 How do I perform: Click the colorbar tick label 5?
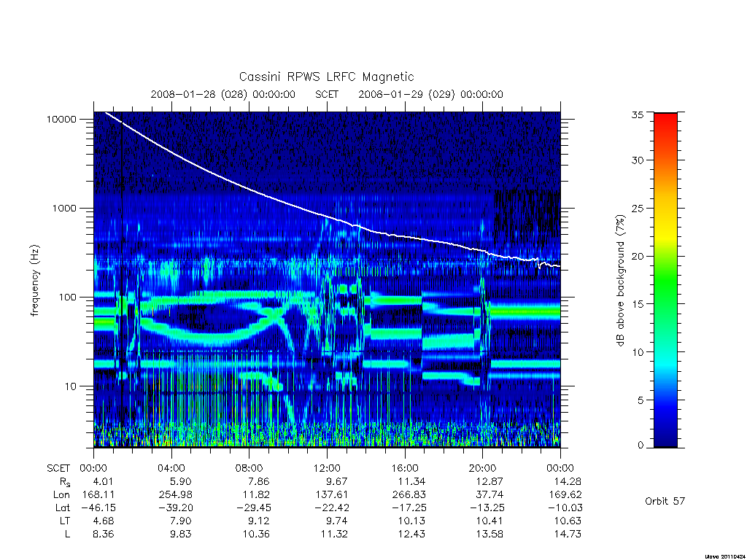point(640,400)
